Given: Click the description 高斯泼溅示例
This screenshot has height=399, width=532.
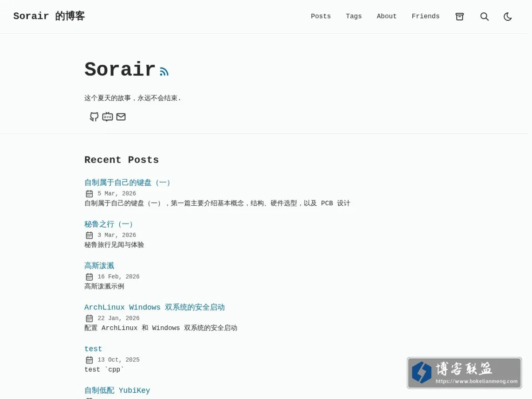Looking at the screenshot, I should click(x=104, y=286).
